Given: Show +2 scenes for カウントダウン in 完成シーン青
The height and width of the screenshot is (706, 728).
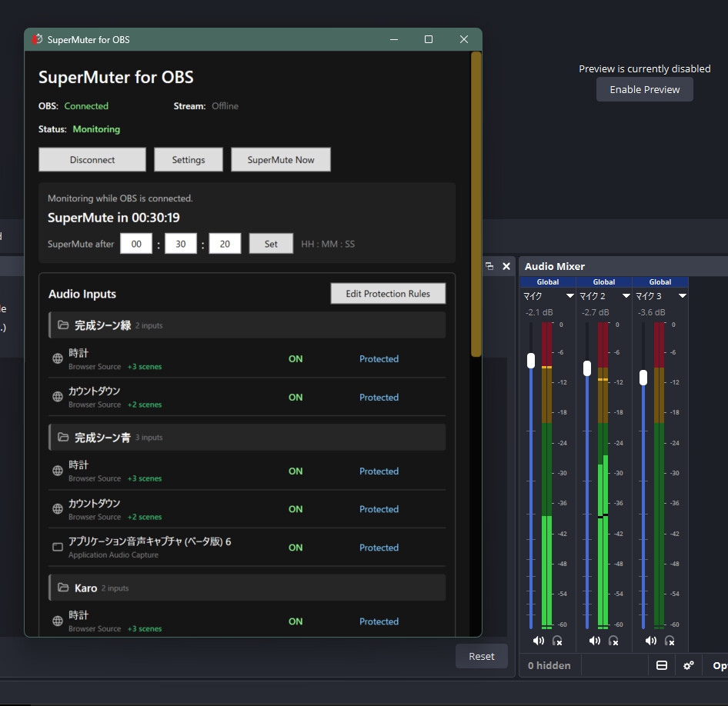Looking at the screenshot, I should click(x=145, y=517).
